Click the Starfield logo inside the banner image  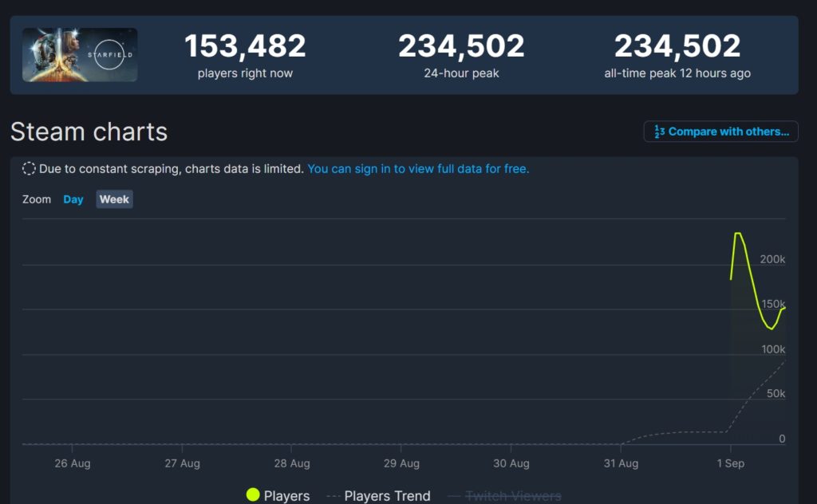(112, 52)
